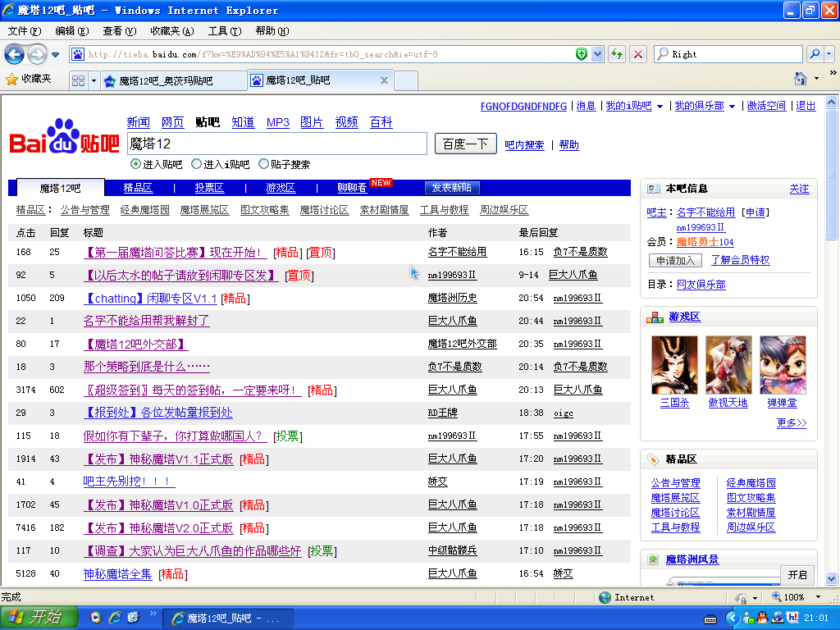Switch to the 精品区 forum tab
This screenshot has height=630, width=840.
point(138,188)
